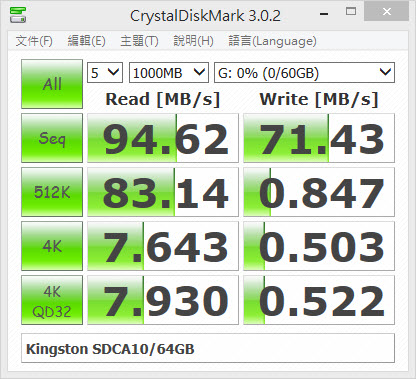Run all benchmarks with All button
The height and width of the screenshot is (379, 416).
[x=52, y=84]
